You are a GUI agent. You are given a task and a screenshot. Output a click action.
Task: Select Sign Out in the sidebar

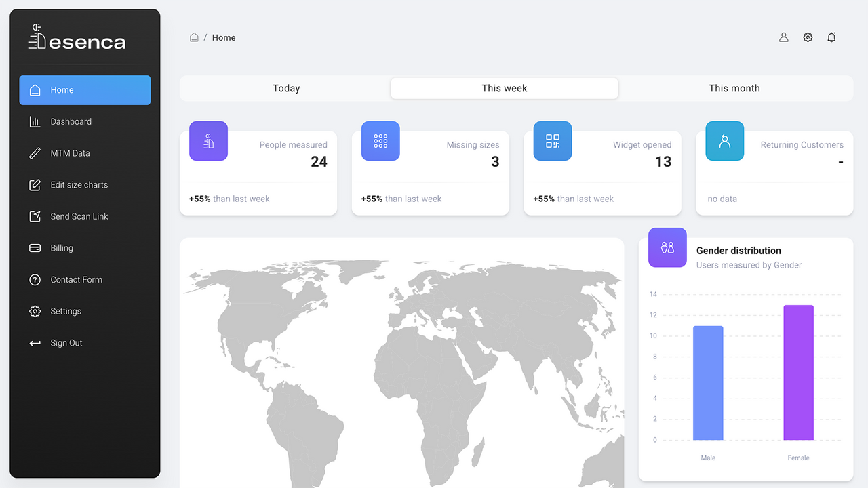pyautogui.click(x=85, y=343)
